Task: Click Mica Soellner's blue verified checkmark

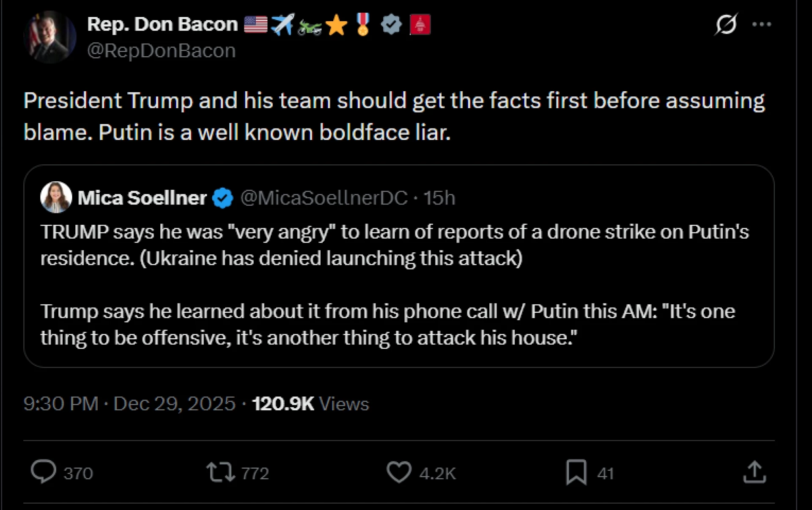Action: tap(223, 198)
